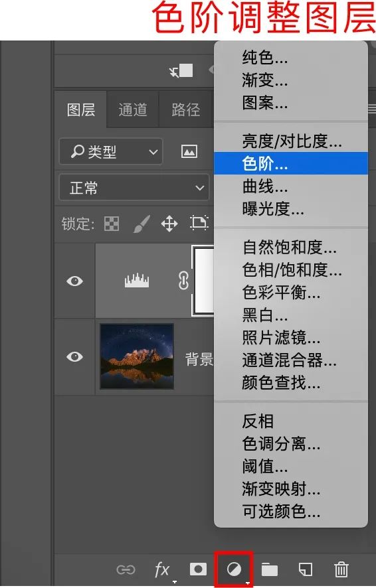Click the link layers icon
Viewport: 376px width, 588px height.
[x=126, y=570]
